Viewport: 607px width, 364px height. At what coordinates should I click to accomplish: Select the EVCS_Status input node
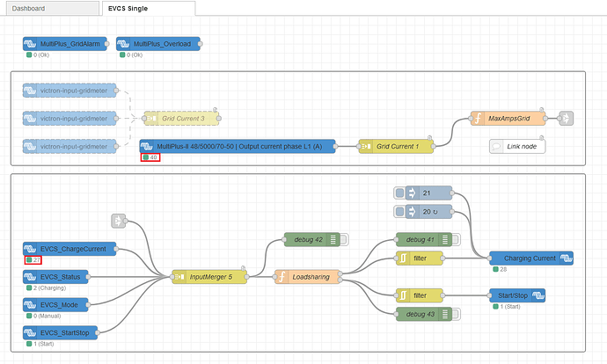(55, 277)
